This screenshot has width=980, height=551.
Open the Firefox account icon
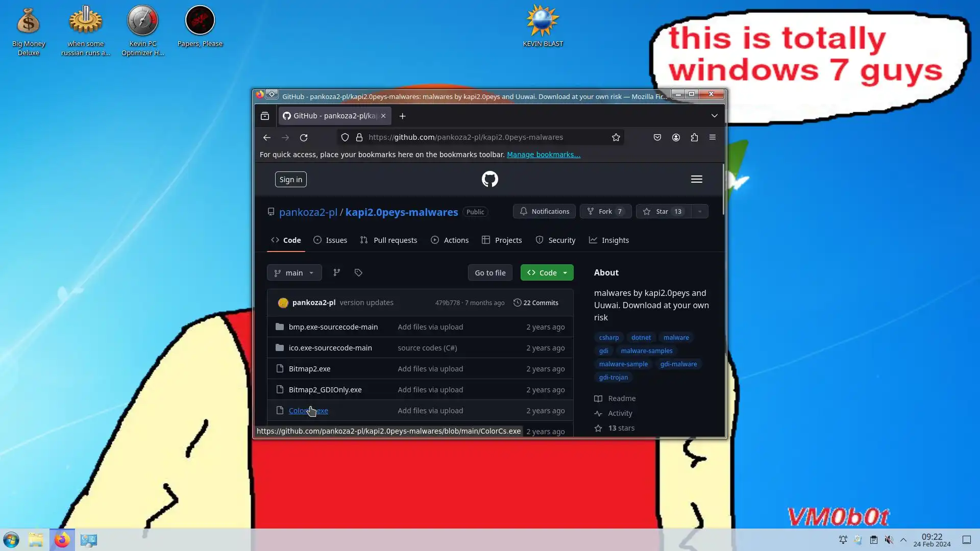[x=676, y=137]
